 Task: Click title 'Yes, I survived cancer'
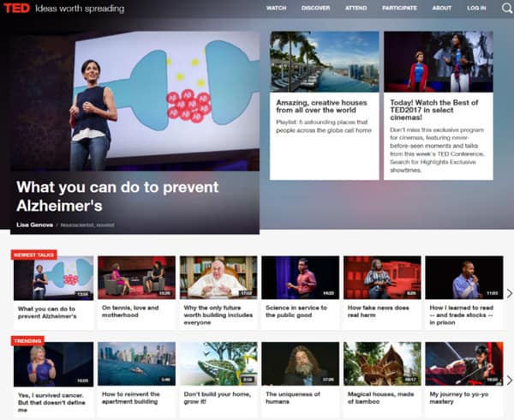51,403
